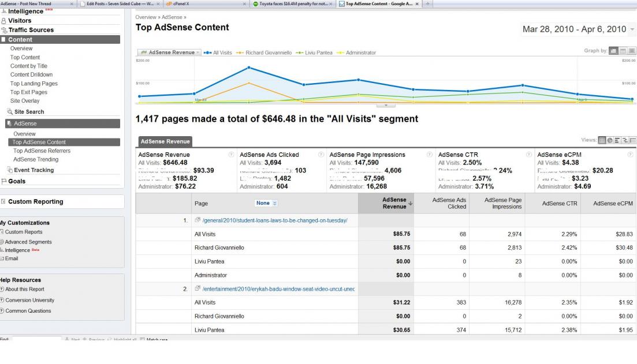Open Advanced Segments under My Customizations
637x364 pixels.
pos(28,242)
